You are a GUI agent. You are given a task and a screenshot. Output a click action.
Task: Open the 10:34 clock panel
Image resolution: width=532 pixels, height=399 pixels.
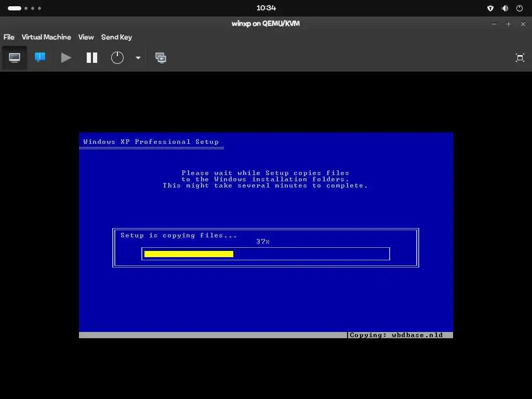coord(266,8)
